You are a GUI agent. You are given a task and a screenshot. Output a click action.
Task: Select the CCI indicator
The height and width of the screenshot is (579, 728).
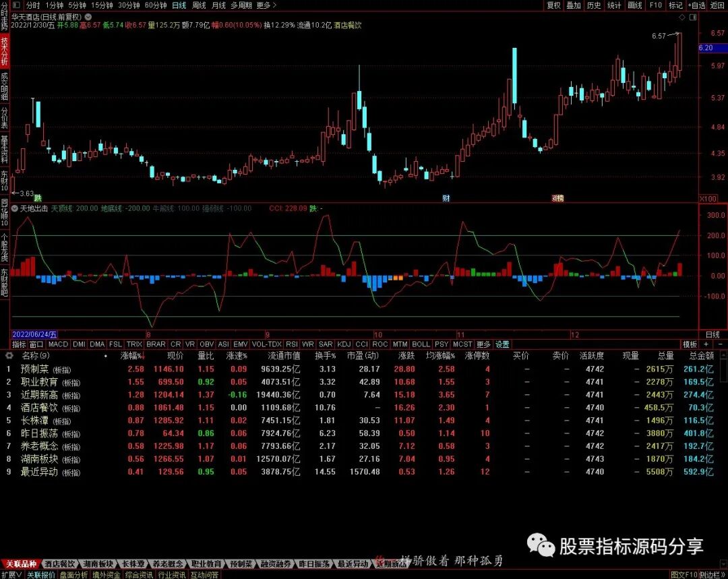tap(361, 344)
